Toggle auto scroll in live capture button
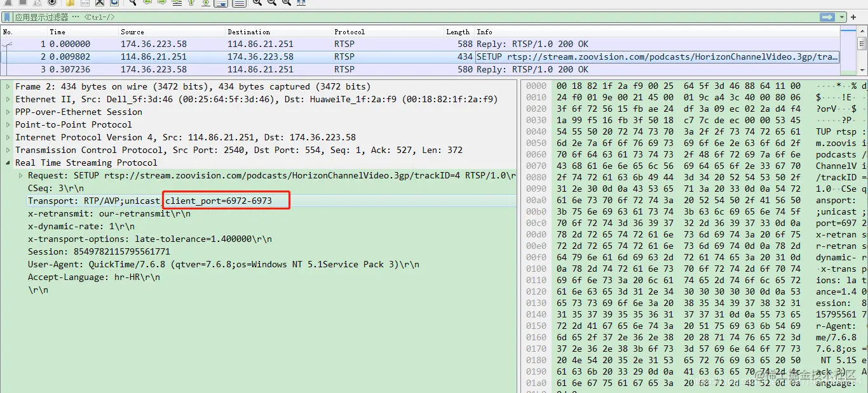 click(221, 3)
